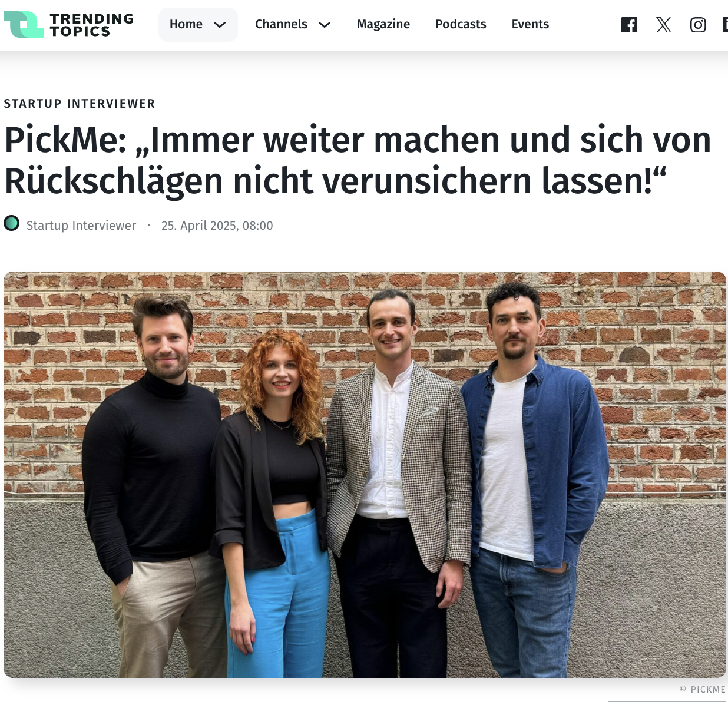
Task: Navigate to the Events page
Action: click(x=530, y=24)
